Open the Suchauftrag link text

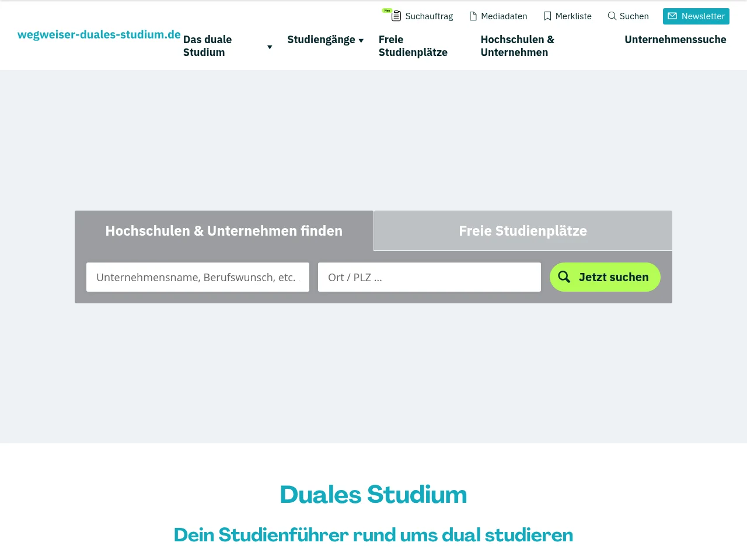[x=429, y=16]
